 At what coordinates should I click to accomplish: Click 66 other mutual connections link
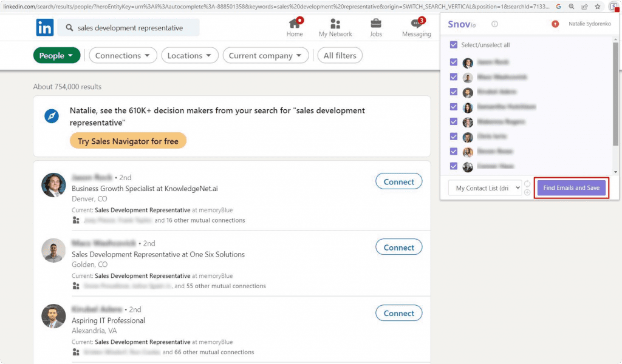click(x=214, y=352)
